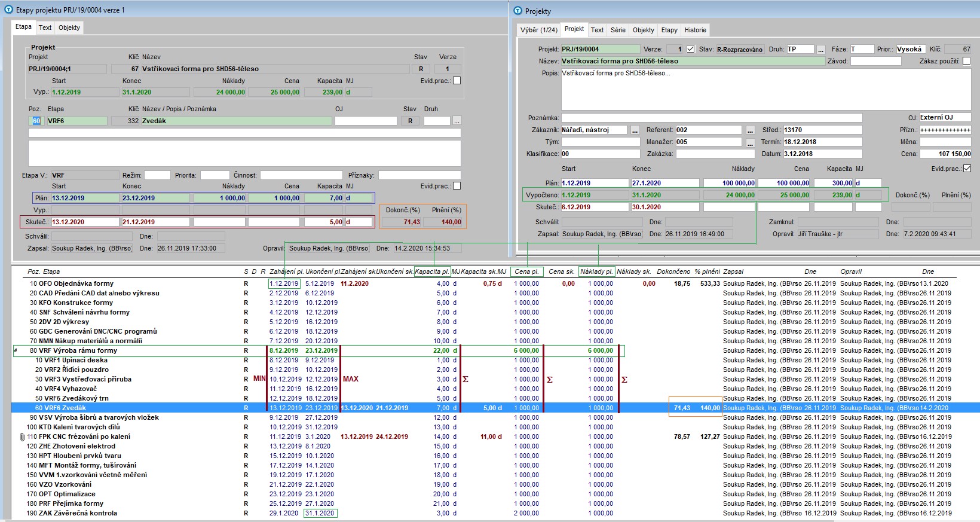The width and height of the screenshot is (980, 522).
Task: Click the Zahájení pl. column header
Action: tap(286, 271)
